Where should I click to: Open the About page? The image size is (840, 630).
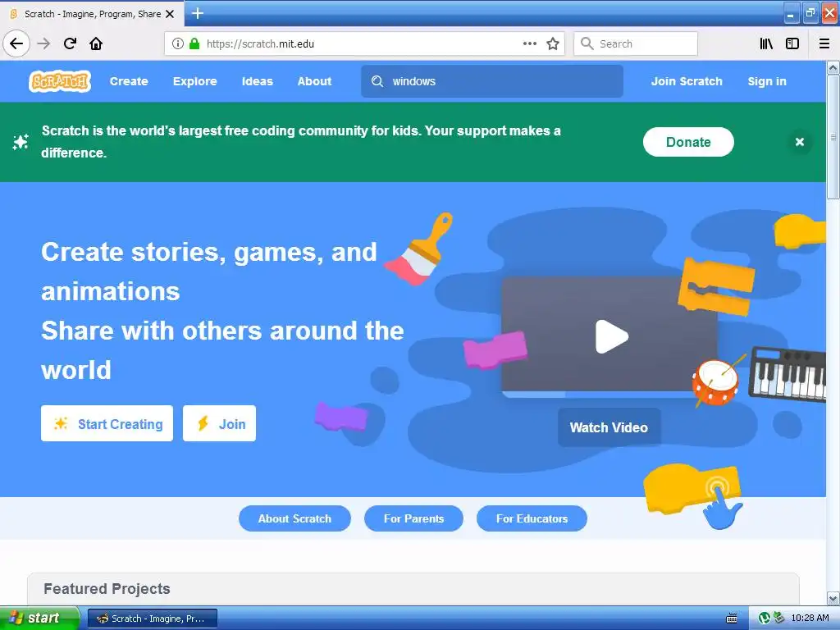pos(314,81)
